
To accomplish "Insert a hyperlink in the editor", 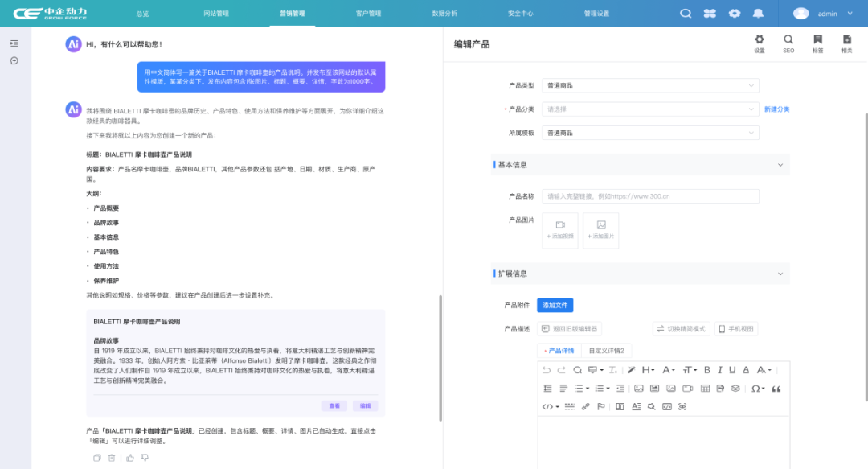I will click(585, 407).
